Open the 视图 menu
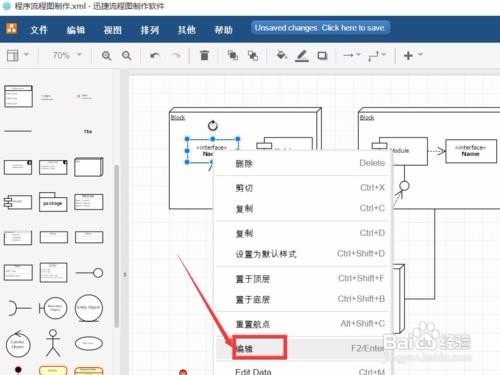This screenshot has width=500, height=375. 113,30
